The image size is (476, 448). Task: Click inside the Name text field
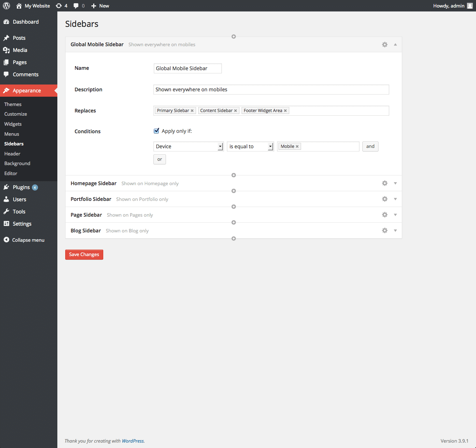[x=187, y=68]
